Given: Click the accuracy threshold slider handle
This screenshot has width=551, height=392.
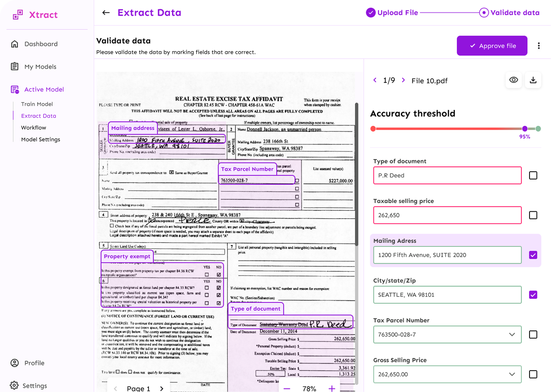Looking at the screenshot, I should pyautogui.click(x=525, y=129).
